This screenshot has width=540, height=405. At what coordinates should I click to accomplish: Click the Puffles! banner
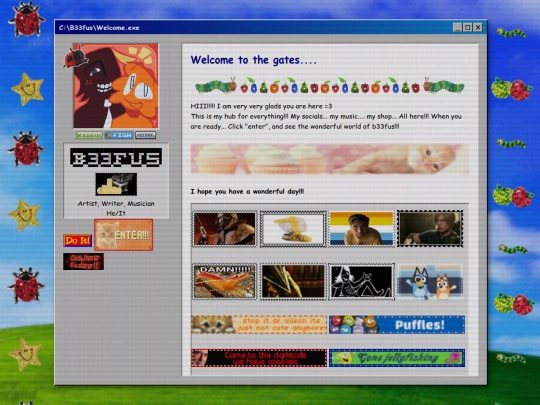pos(397,324)
